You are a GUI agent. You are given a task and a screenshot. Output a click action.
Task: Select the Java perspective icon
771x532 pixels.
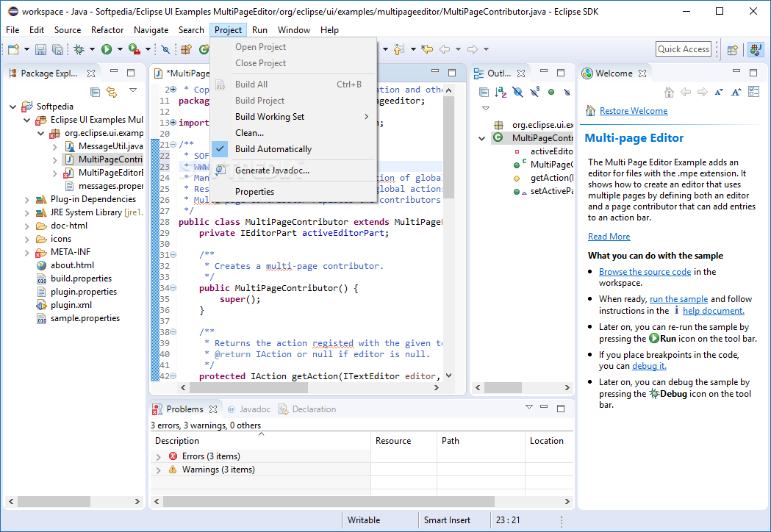pyautogui.click(x=756, y=49)
